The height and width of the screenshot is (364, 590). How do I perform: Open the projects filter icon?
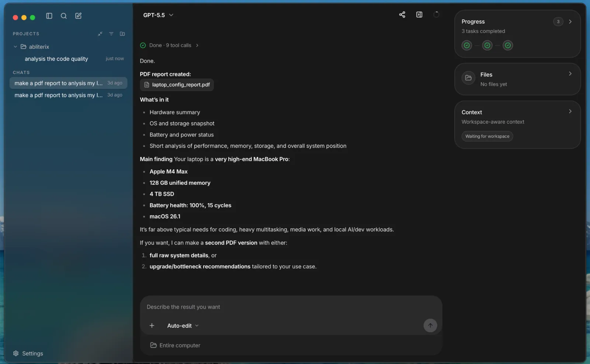[x=111, y=34]
